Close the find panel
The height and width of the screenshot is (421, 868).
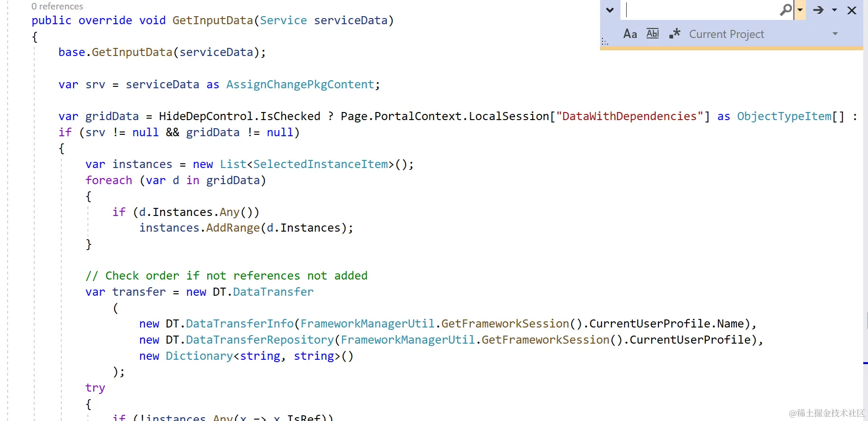(852, 10)
